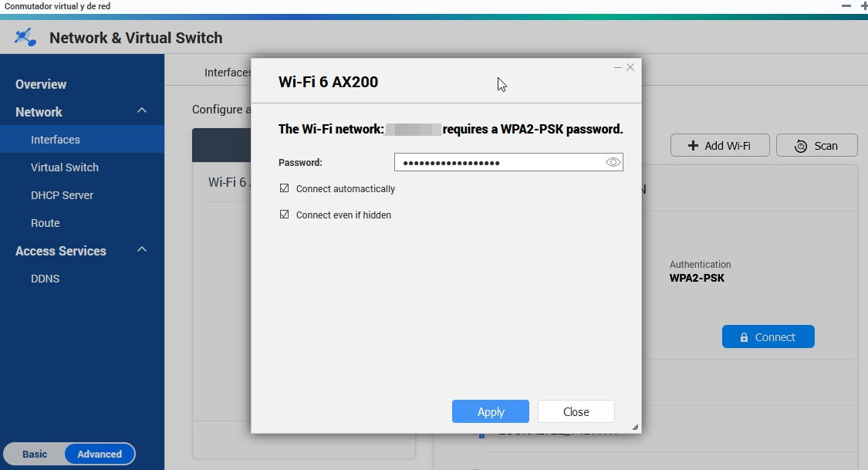The width and height of the screenshot is (868, 470).
Task: Collapse the Network section chevron
Action: [x=142, y=111]
